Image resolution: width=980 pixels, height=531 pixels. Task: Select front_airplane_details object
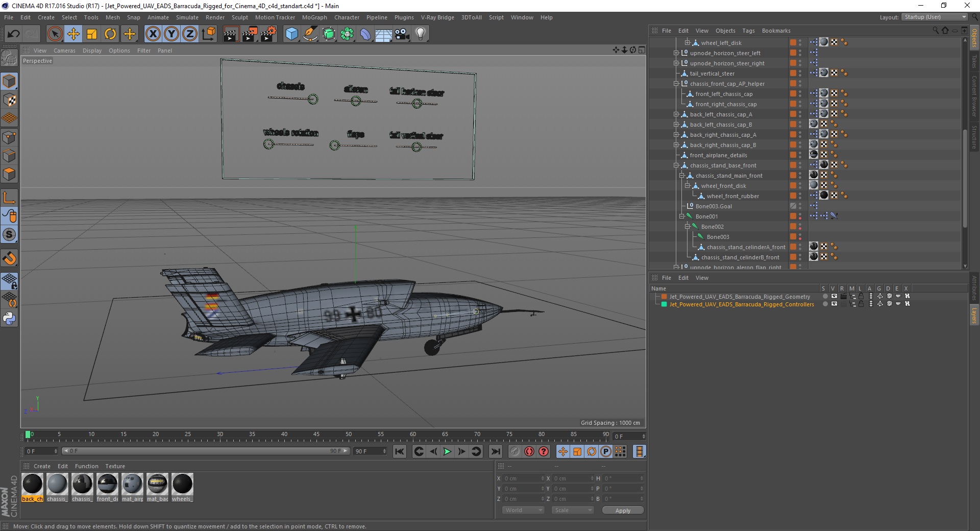(x=718, y=155)
